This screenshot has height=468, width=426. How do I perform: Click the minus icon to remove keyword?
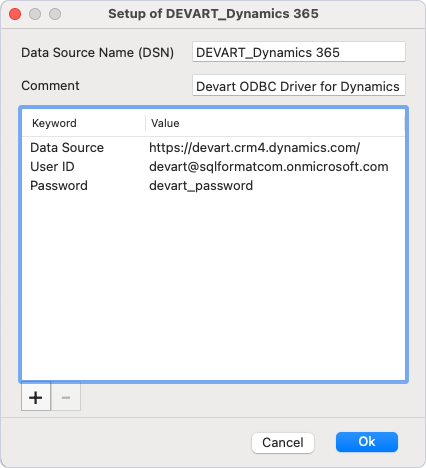[x=66, y=397]
